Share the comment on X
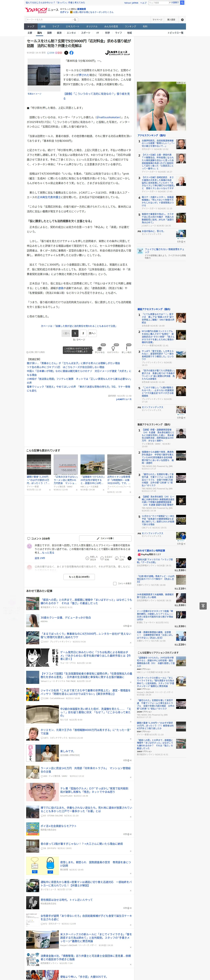 click(x=130, y=558)
